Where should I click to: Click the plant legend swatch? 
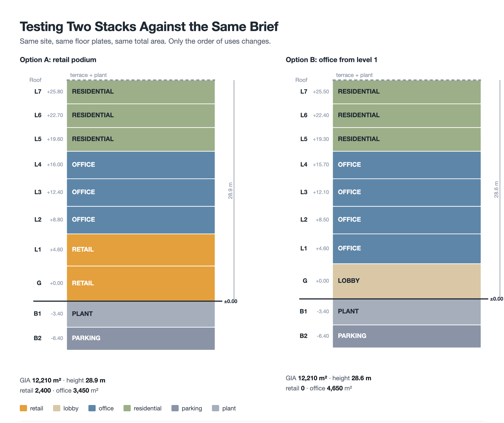tap(216, 408)
